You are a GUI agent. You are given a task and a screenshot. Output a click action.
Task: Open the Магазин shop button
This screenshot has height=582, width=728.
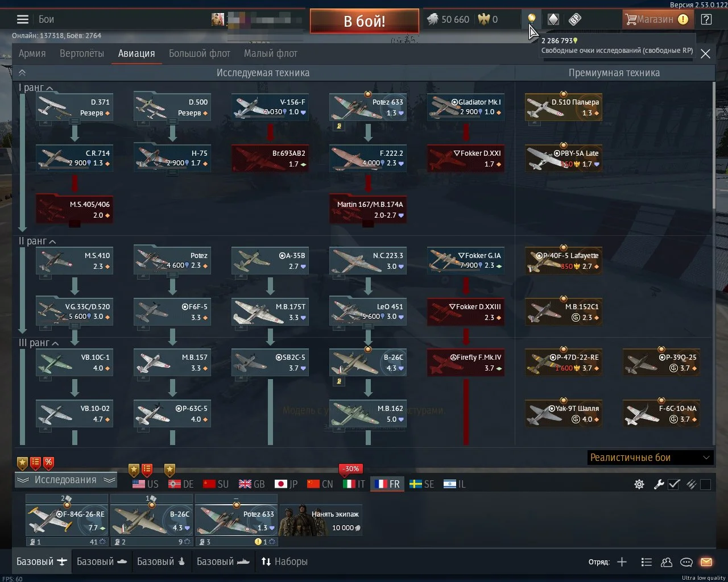point(658,19)
